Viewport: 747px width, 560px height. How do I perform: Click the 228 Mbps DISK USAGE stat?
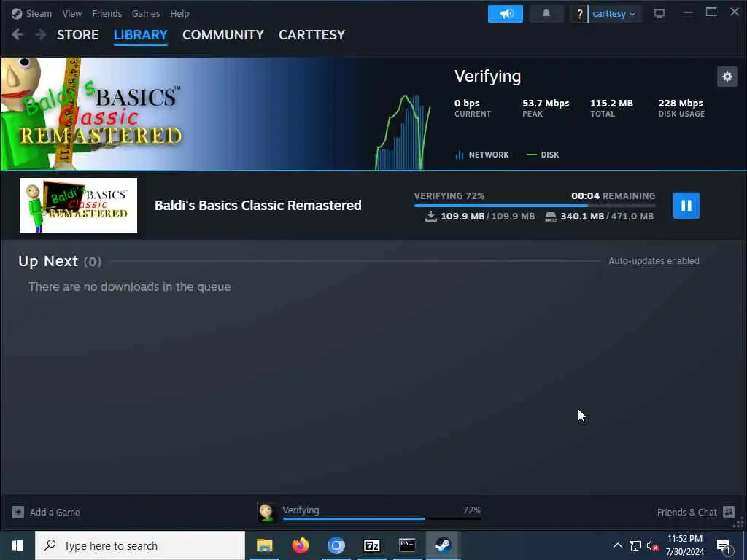click(681, 108)
